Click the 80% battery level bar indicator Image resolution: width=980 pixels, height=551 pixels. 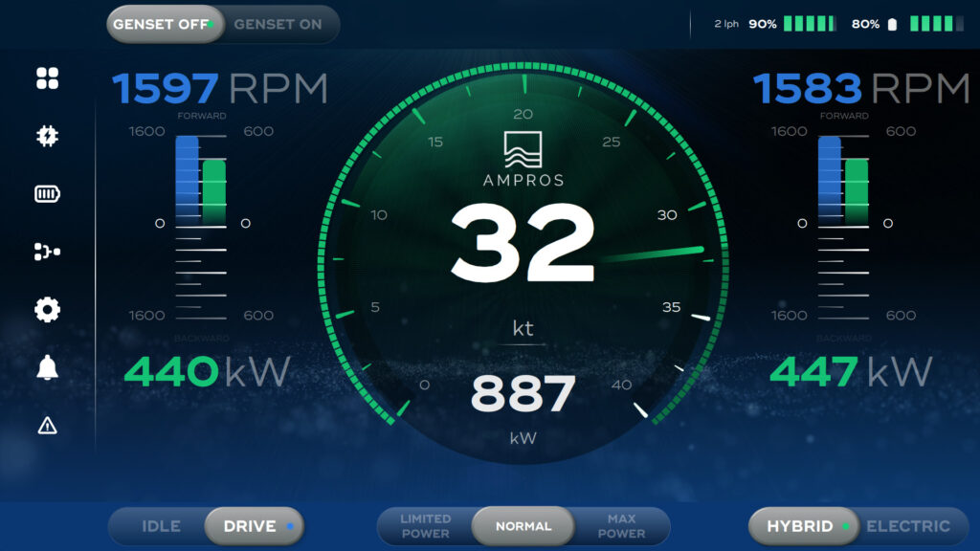pyautogui.click(x=937, y=24)
